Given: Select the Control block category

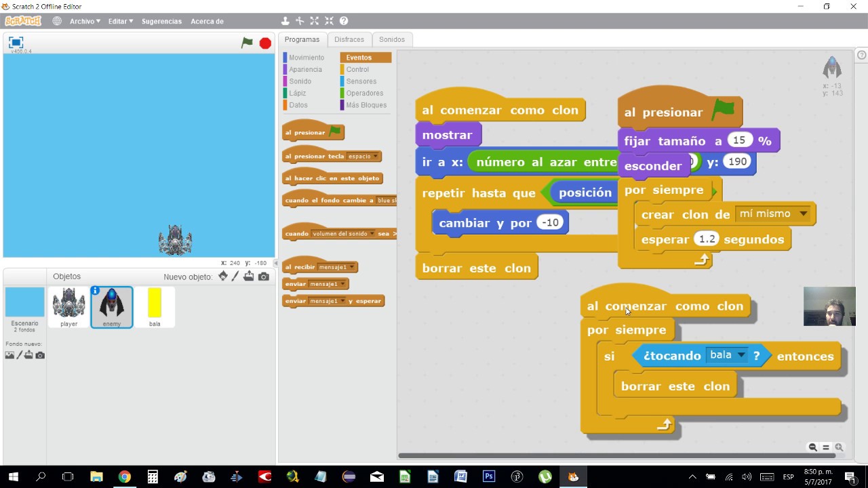Looking at the screenshot, I should pos(357,69).
